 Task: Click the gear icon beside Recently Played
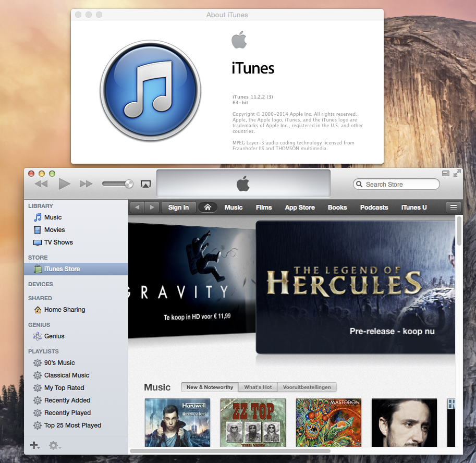[x=38, y=413]
